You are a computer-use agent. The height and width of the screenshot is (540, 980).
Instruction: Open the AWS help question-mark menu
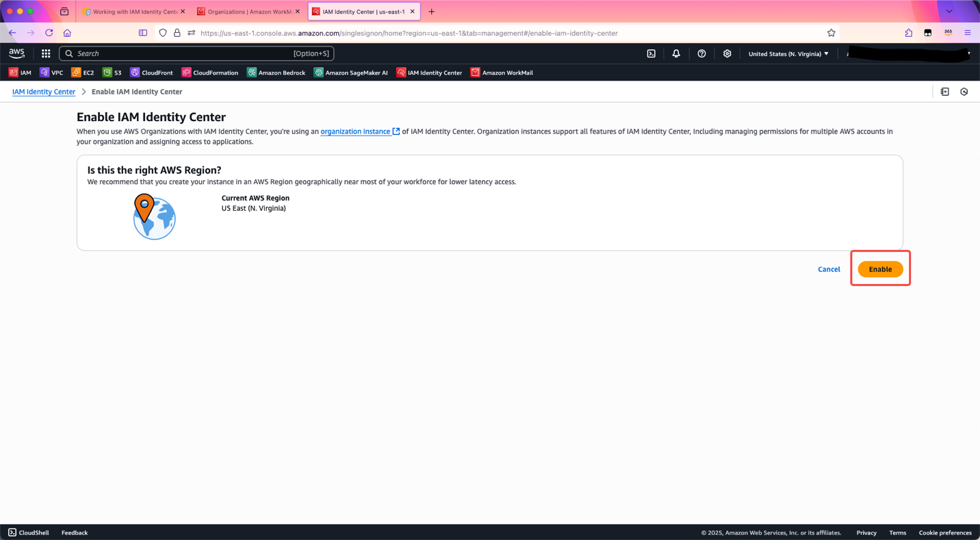point(701,53)
